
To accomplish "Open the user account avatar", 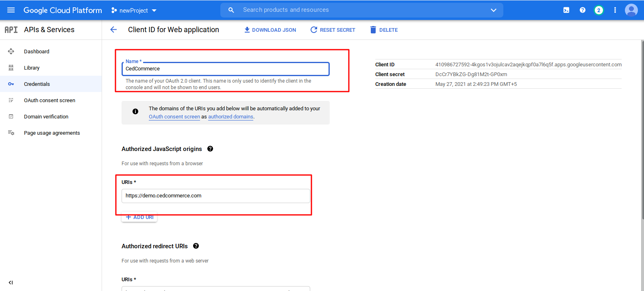I will (631, 10).
